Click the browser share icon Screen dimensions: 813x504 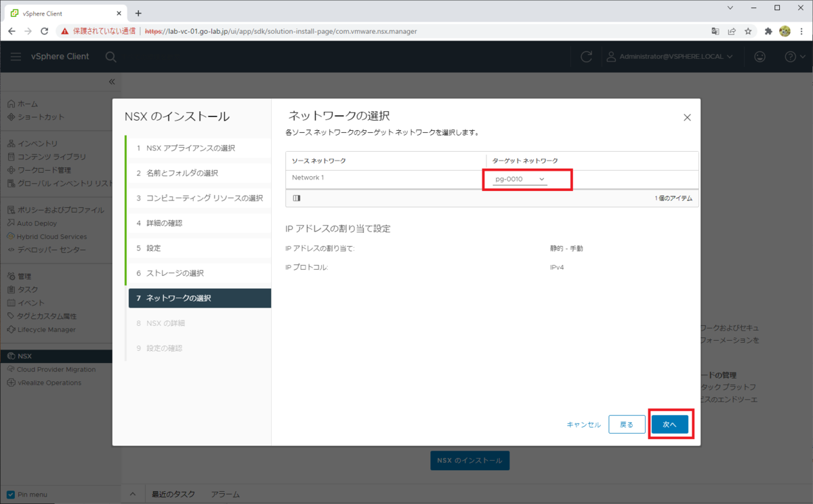[732, 31]
